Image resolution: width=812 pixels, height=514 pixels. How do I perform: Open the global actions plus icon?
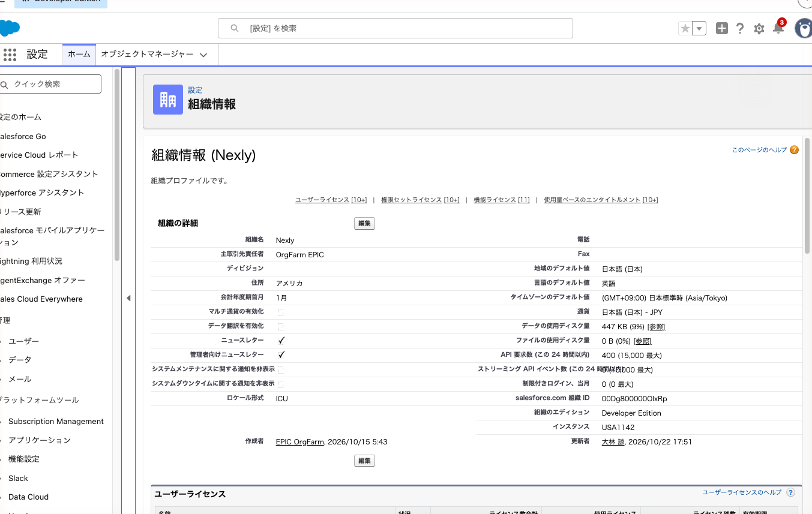[x=722, y=28]
